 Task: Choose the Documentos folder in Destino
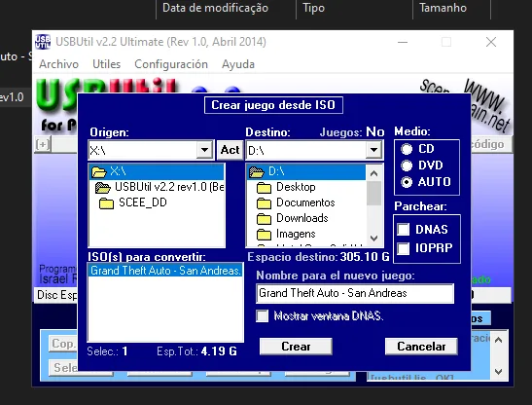click(296, 202)
